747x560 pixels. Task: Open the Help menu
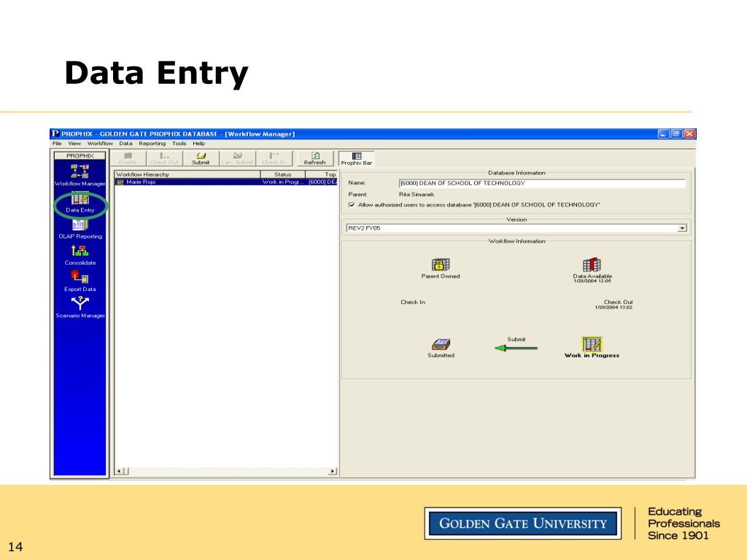pos(198,144)
